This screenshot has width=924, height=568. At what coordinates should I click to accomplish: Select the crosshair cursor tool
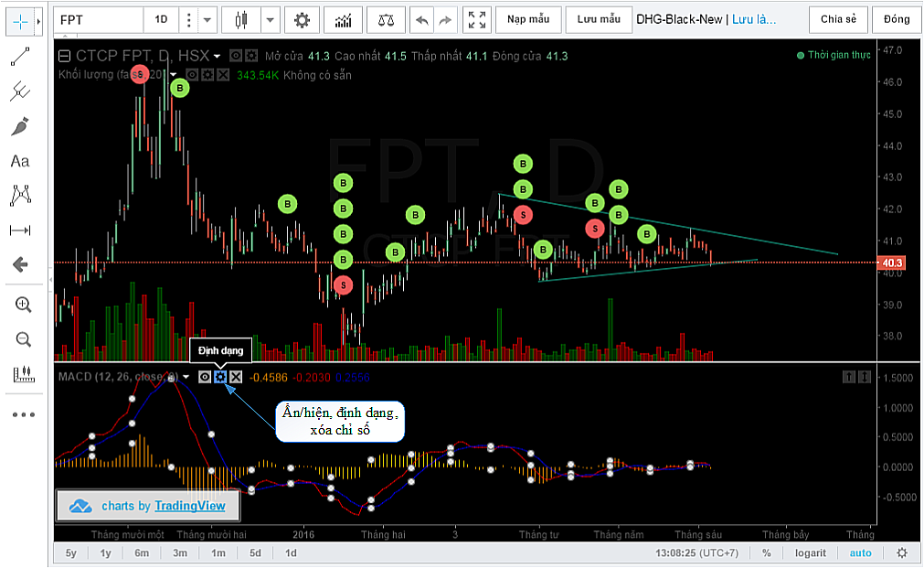20,22
